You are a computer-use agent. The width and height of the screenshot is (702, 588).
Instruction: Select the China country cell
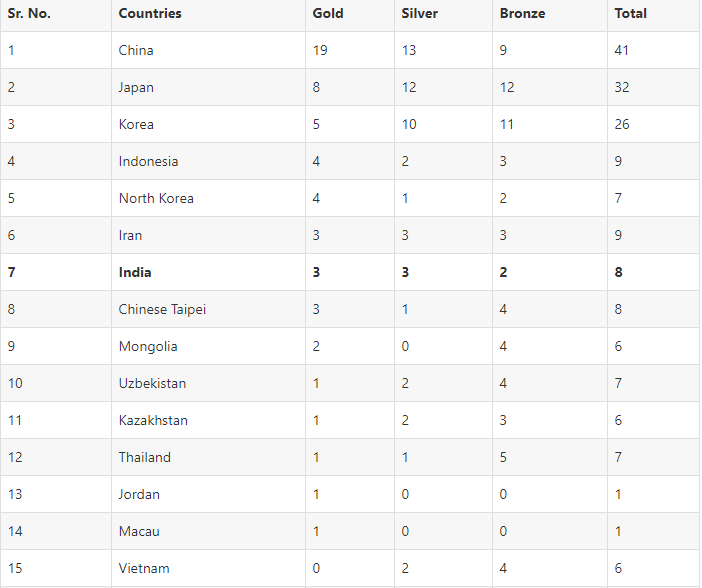pyautogui.click(x=136, y=50)
